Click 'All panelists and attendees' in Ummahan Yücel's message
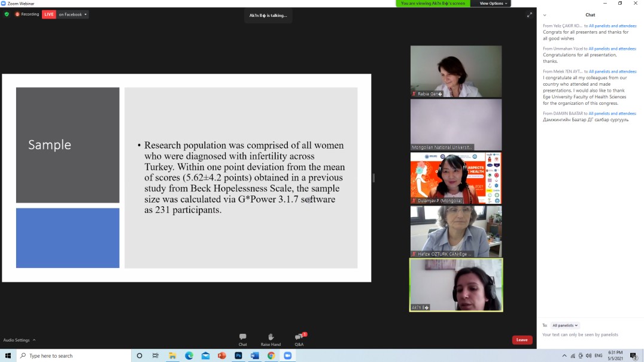Image resolution: width=644 pixels, height=362 pixels. tap(612, 49)
